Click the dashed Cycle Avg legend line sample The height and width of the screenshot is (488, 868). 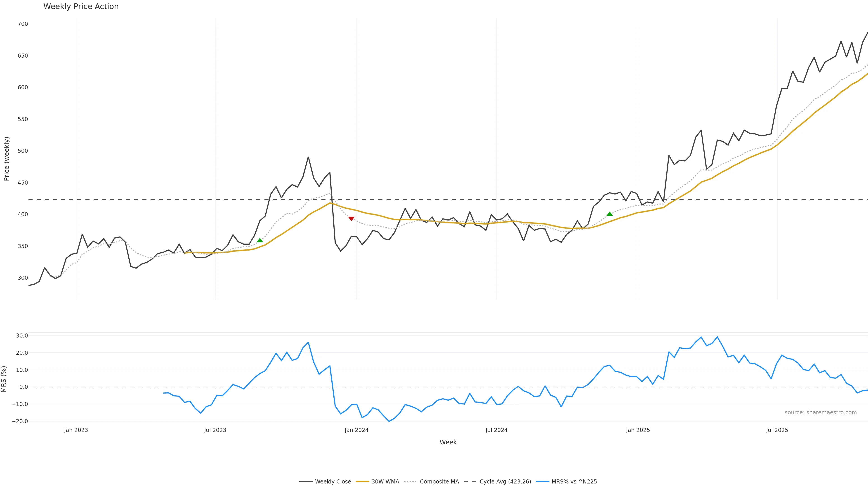point(470,482)
